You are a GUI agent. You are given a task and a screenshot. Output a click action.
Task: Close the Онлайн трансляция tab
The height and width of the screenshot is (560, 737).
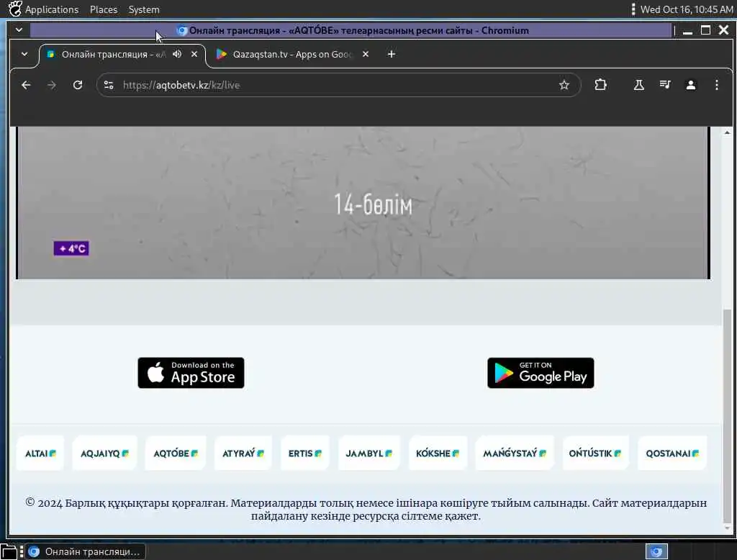194,54
